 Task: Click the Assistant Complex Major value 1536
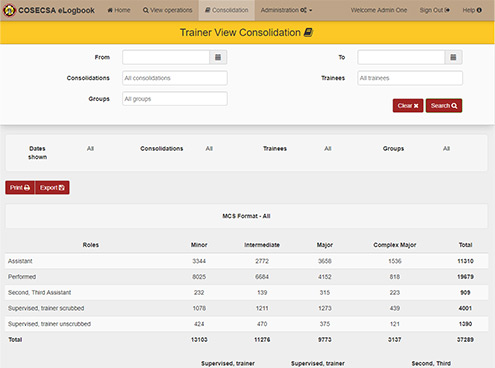(x=395, y=261)
